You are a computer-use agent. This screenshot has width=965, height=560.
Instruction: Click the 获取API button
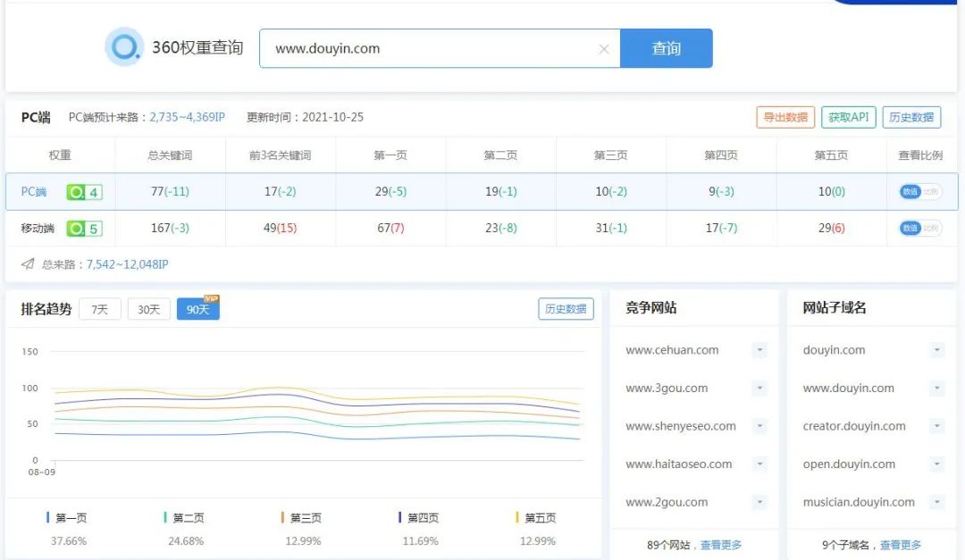848,117
